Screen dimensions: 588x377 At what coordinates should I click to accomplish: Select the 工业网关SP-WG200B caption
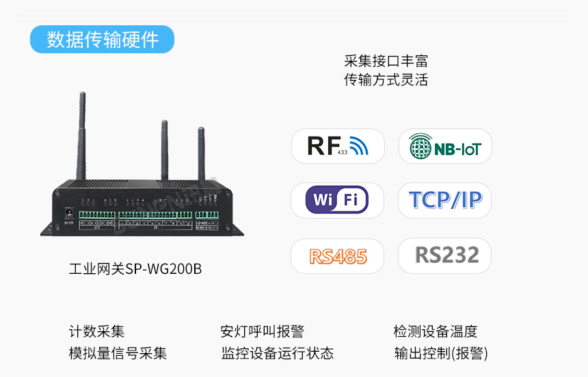click(x=135, y=269)
